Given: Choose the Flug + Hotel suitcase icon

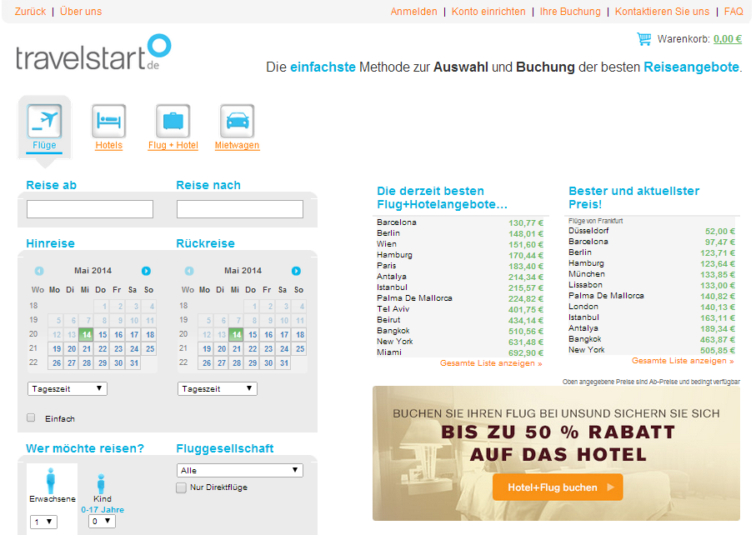Looking at the screenshot, I should [x=173, y=121].
